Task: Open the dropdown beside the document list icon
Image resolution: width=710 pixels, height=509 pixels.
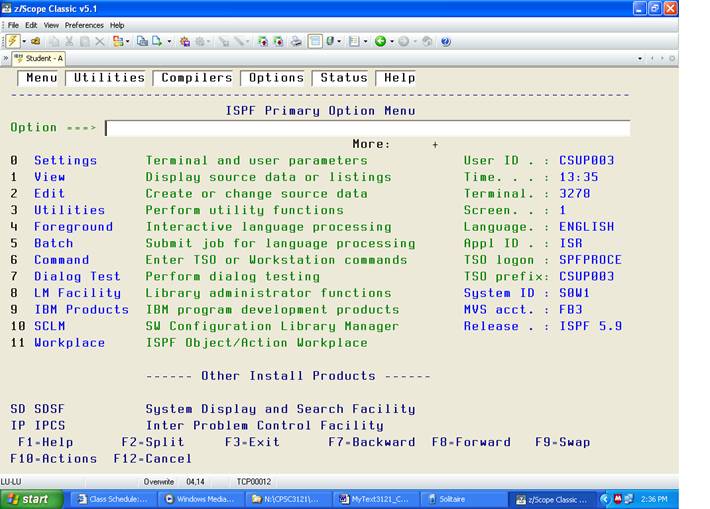Action: pos(365,42)
